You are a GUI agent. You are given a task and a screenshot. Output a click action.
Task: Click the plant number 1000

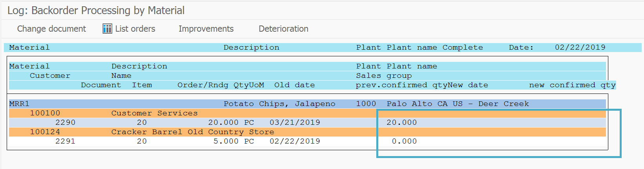[x=366, y=104]
